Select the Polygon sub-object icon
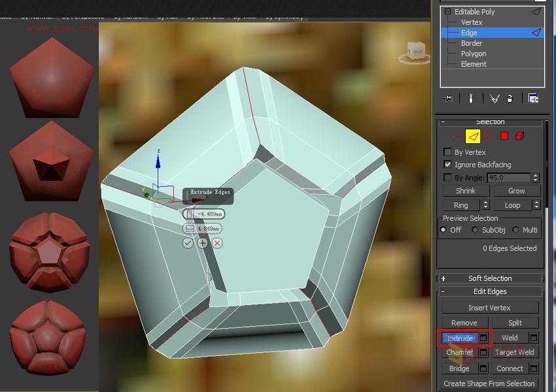Viewport: 556px width, 392px height. [504, 136]
